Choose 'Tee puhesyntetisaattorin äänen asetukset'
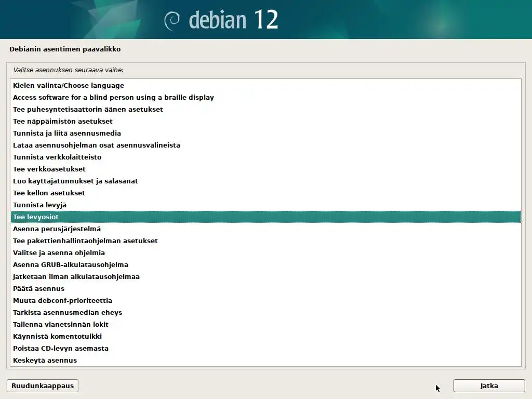This screenshot has width=532, height=399. click(266, 109)
